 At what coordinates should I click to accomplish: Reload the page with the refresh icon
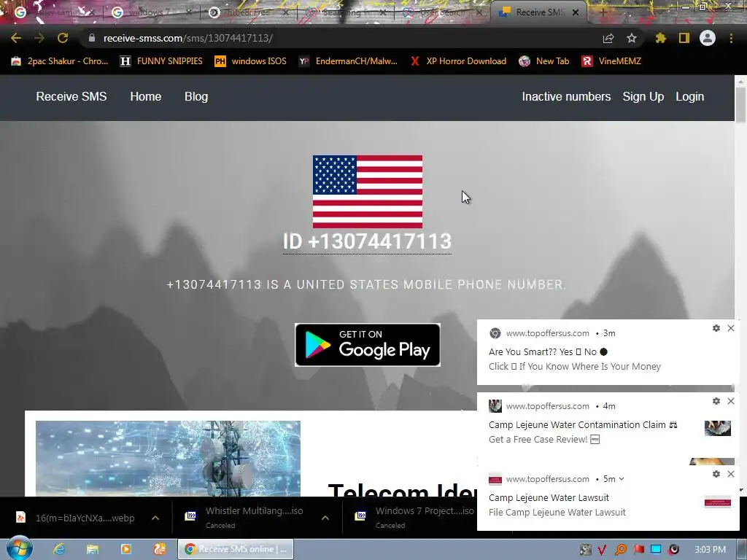(63, 38)
